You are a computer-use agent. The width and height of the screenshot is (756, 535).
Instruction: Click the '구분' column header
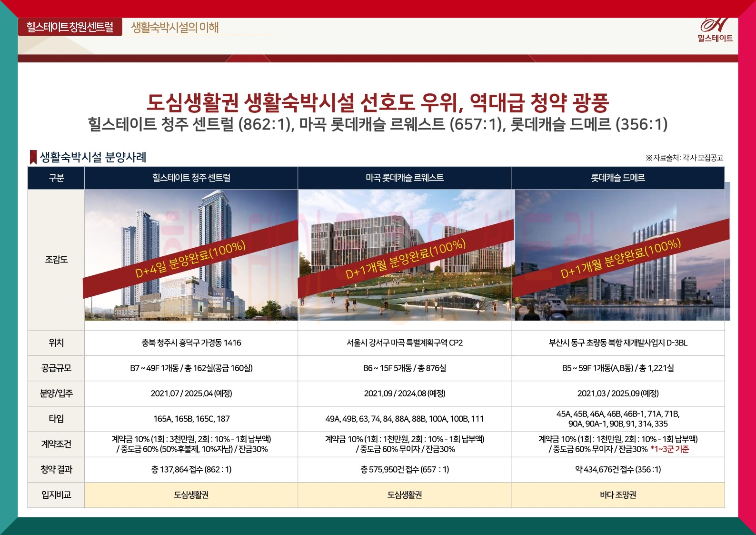coord(56,178)
